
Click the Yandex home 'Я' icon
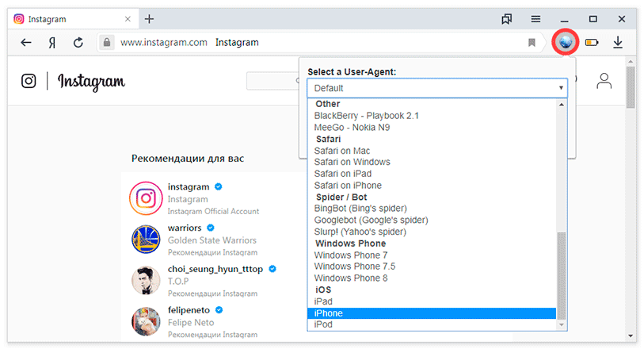click(52, 43)
